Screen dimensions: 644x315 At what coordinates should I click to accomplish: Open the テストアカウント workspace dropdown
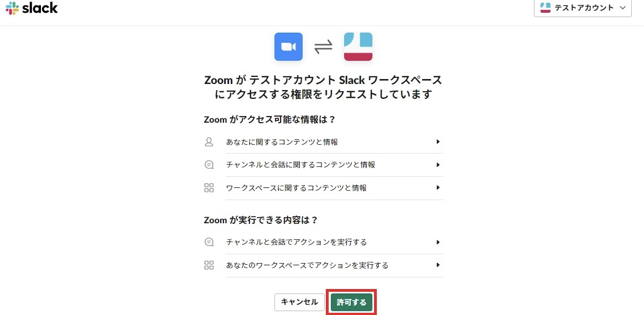point(583,8)
